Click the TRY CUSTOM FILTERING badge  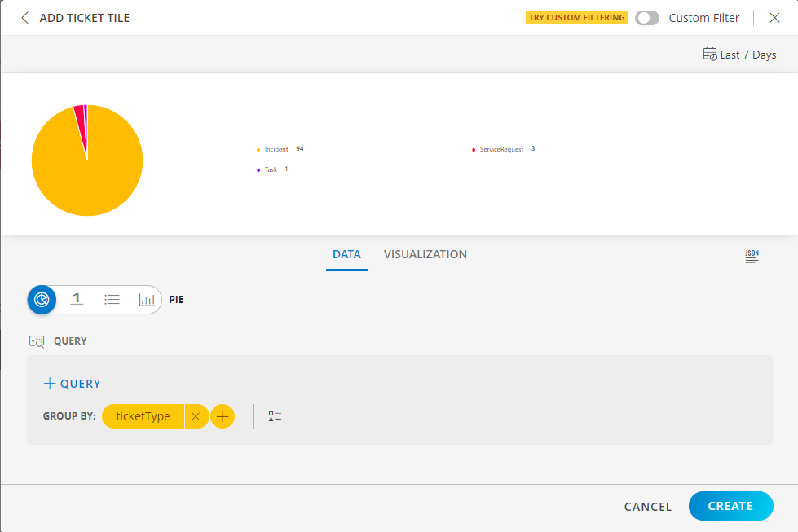576,16
